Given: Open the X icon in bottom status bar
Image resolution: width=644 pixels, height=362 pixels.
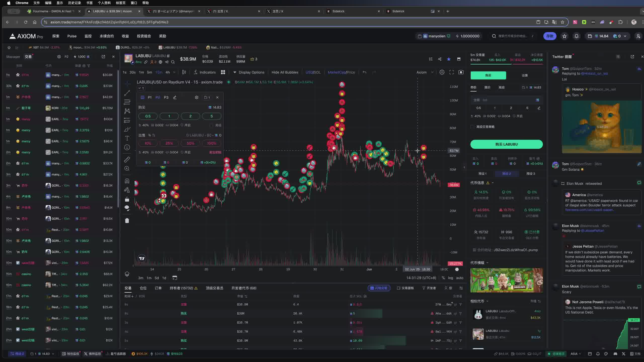Looking at the screenshot, I should click(x=624, y=354).
